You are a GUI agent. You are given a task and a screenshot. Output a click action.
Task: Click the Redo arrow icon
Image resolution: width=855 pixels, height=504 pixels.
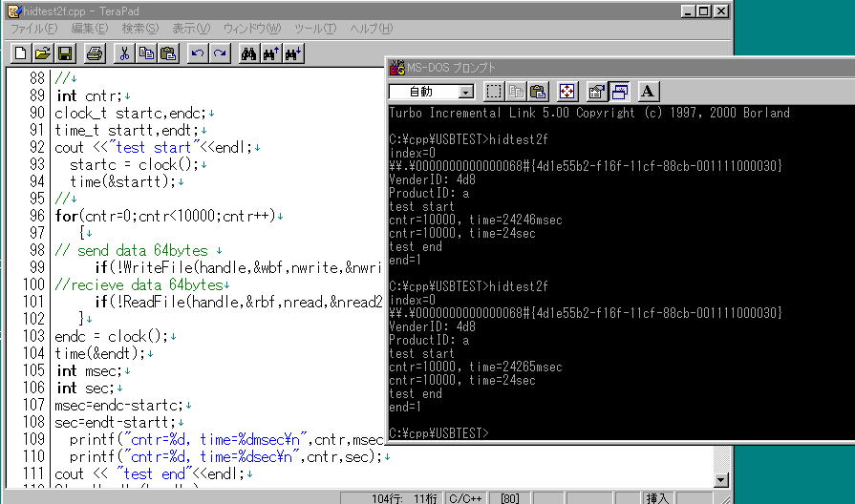pos(220,53)
